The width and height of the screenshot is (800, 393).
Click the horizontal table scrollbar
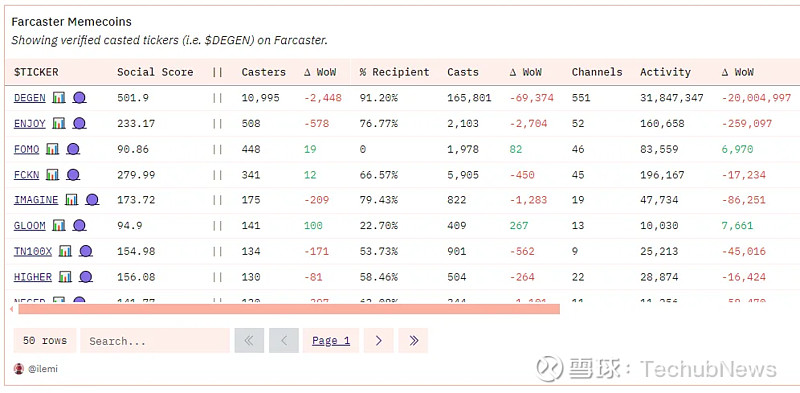[x=289, y=309]
